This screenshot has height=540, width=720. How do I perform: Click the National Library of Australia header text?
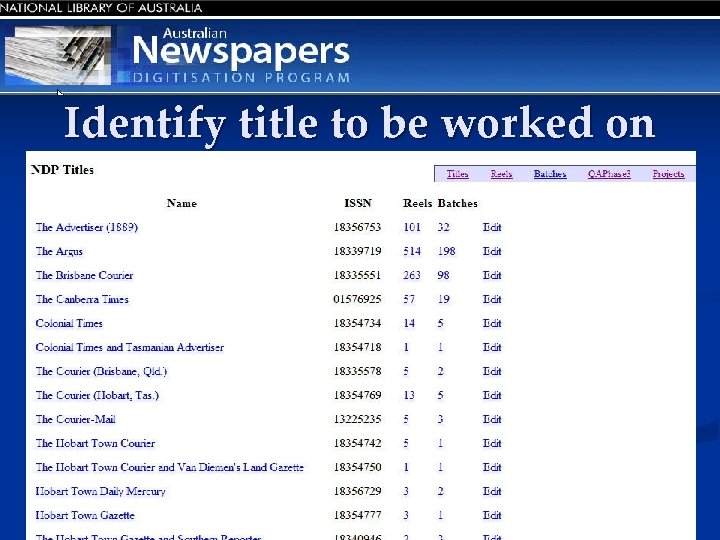coord(101,8)
